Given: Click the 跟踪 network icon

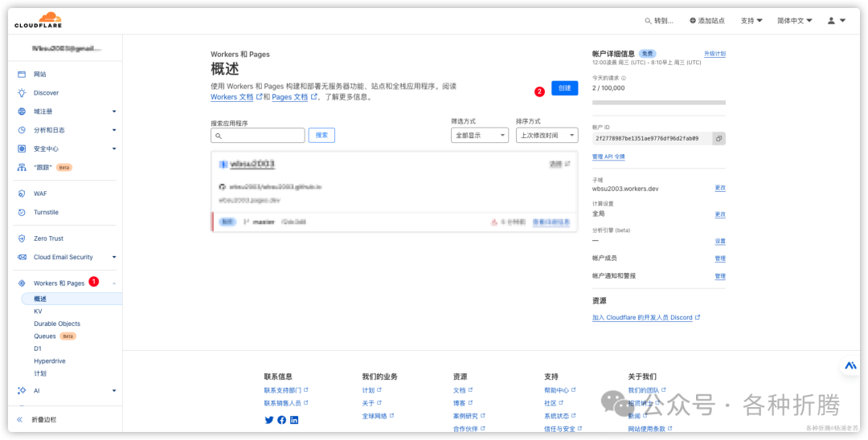Looking at the screenshot, I should point(22,167).
